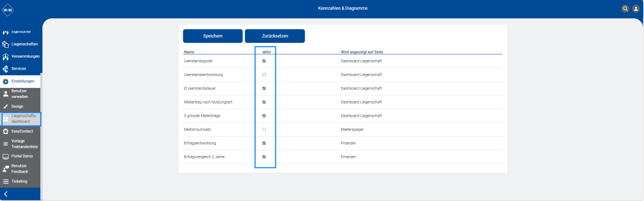The height and width of the screenshot is (201, 644).
Task: Click the Einstellungen gear icon
Action: pos(6,82)
